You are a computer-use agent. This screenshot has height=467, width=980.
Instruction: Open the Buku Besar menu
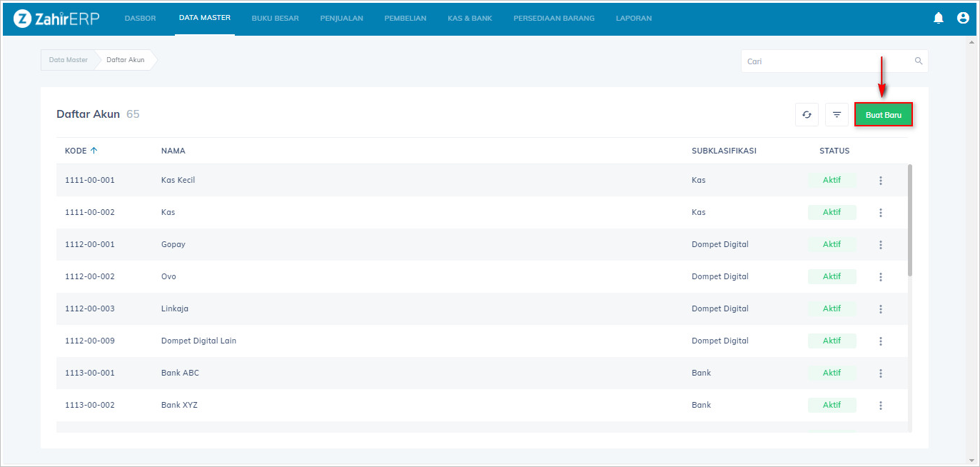click(x=275, y=19)
